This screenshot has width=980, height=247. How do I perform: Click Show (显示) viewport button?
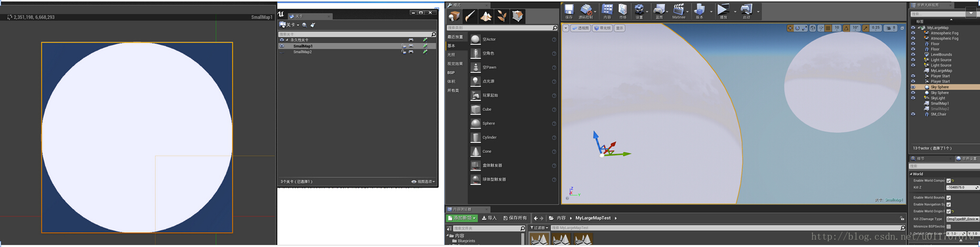(x=620, y=28)
